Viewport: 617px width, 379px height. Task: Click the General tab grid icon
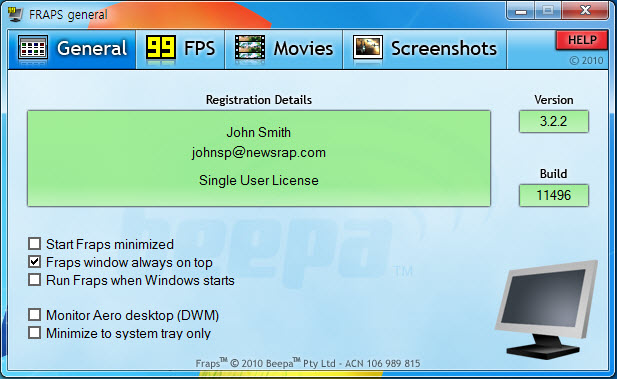coord(33,48)
